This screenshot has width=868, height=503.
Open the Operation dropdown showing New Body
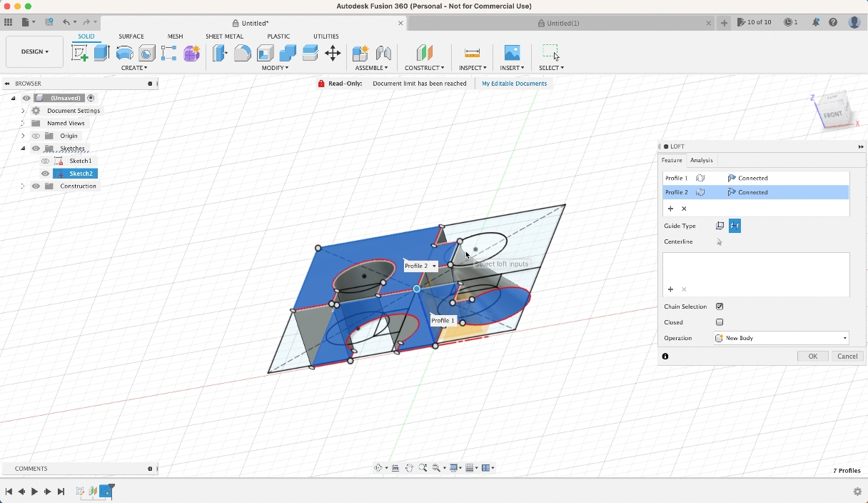click(x=782, y=338)
